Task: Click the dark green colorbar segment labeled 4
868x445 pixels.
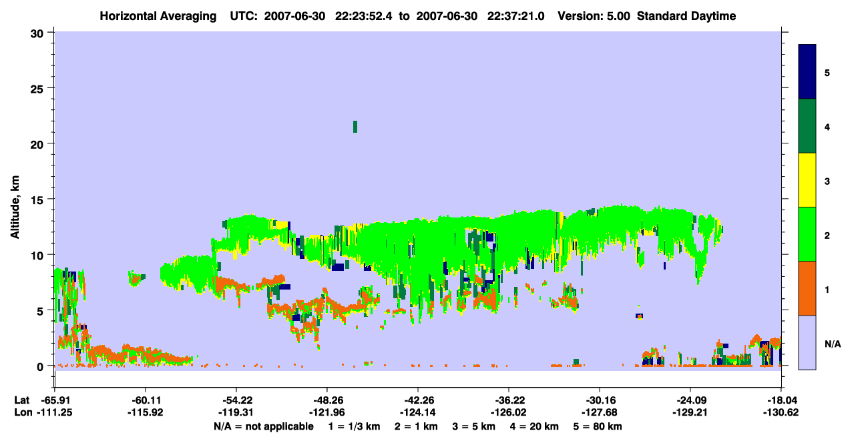Action: tap(807, 126)
